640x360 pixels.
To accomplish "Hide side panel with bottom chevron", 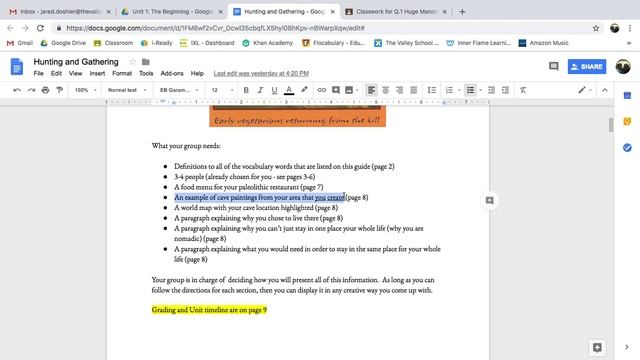I will tap(627, 347).
